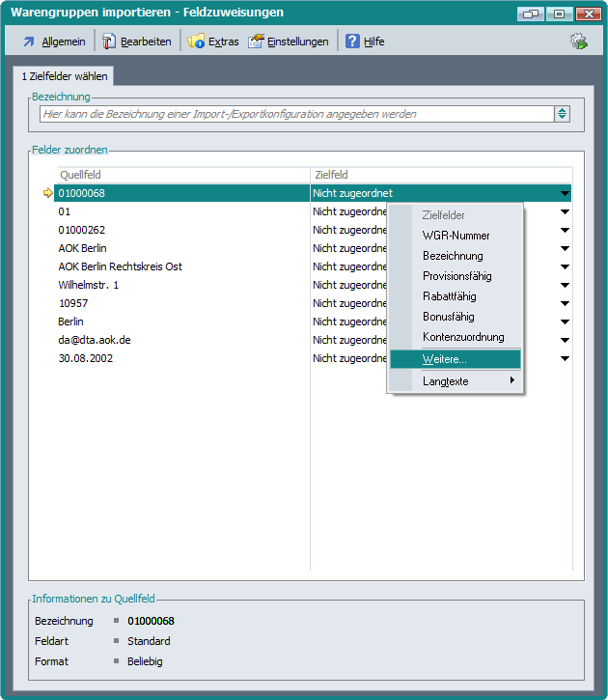Screen dimensions: 608x700
Task: Click the Extras folder icon
Action: pyautogui.click(x=196, y=42)
